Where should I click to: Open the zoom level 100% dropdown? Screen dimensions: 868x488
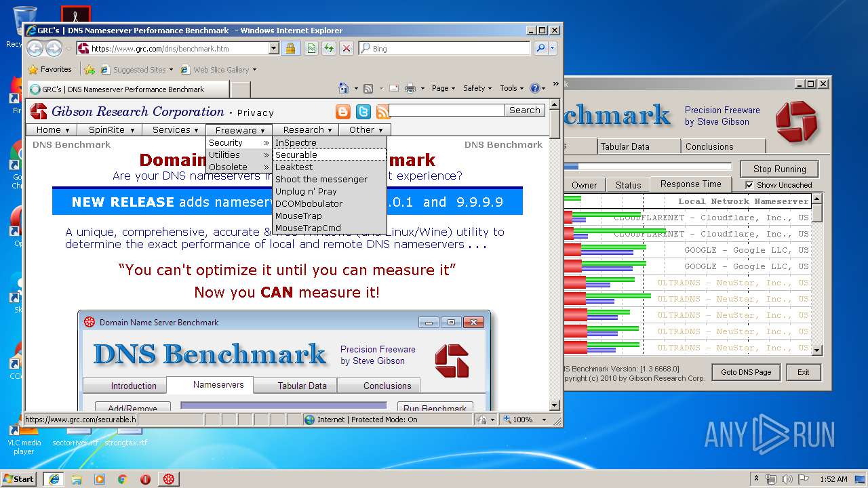tap(544, 420)
